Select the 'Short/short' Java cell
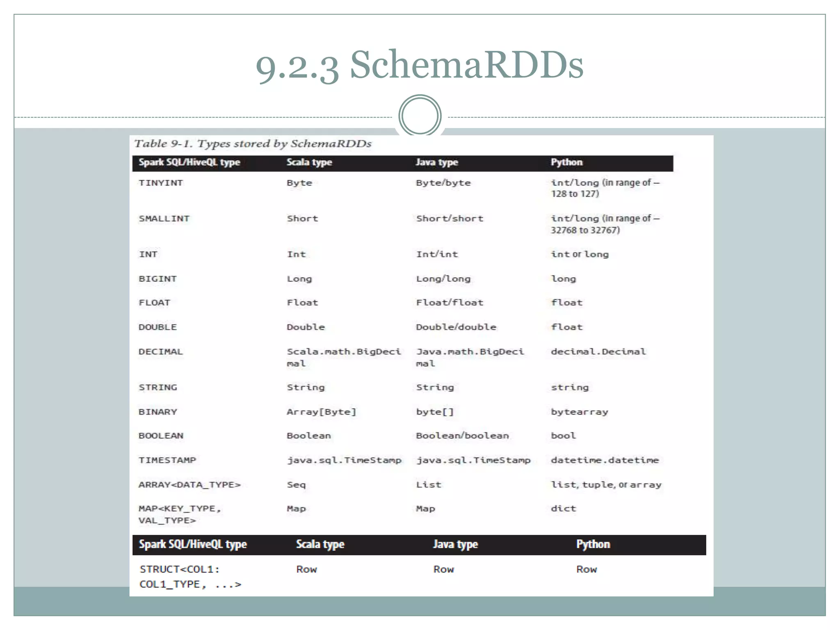The width and height of the screenshot is (840, 630). (450, 219)
